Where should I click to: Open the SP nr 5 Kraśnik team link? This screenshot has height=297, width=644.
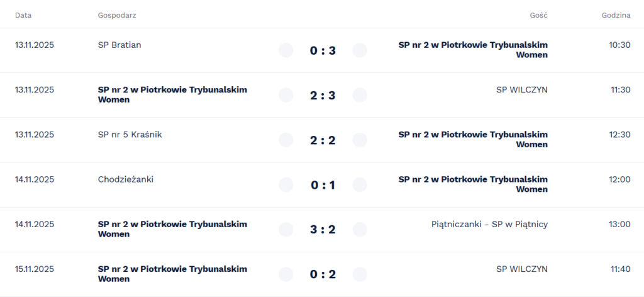(x=130, y=134)
